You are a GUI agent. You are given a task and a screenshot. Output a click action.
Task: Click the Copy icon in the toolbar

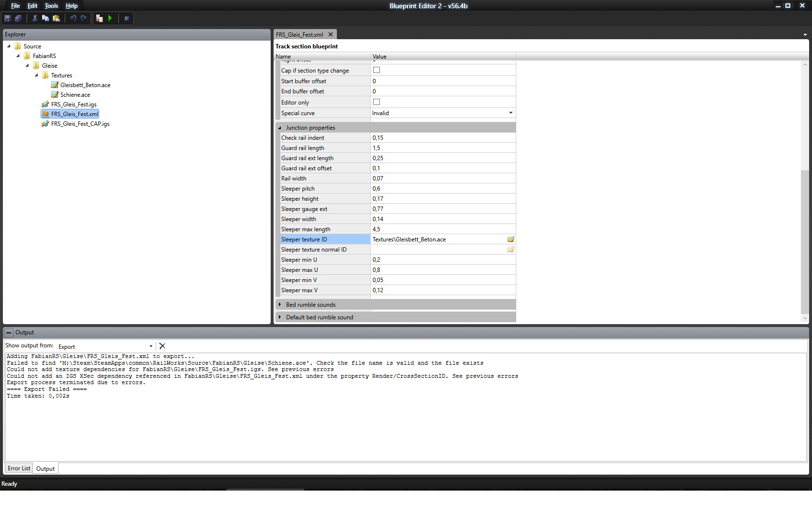(x=45, y=18)
